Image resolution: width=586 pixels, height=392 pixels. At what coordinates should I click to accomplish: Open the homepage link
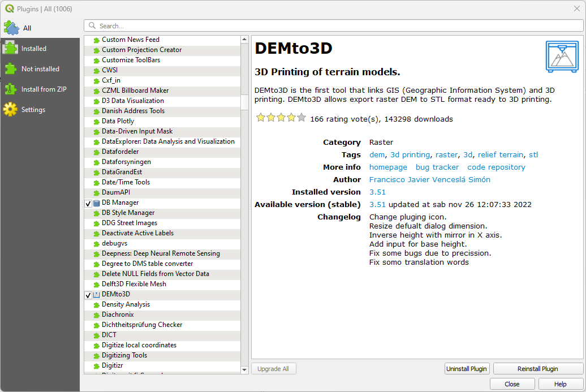coord(388,167)
